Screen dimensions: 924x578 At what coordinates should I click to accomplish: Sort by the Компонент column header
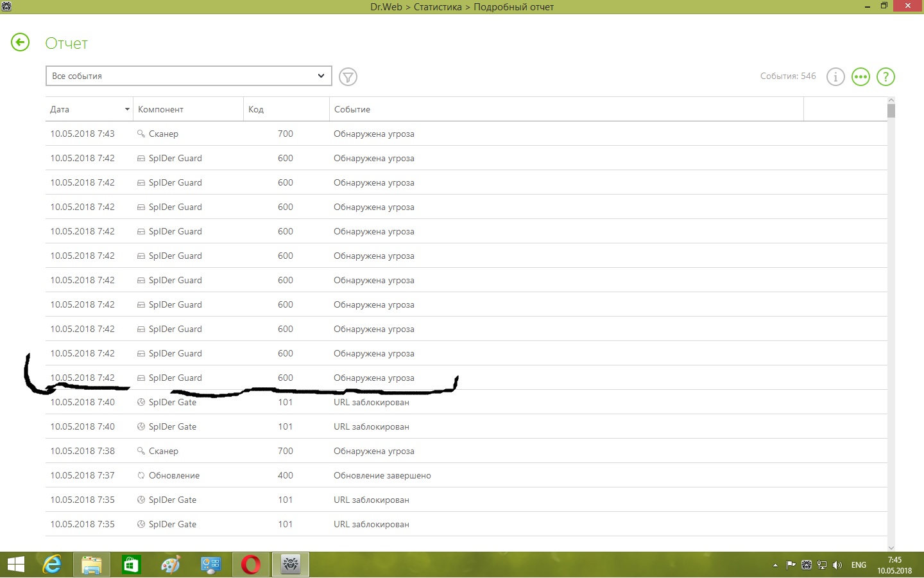(188, 109)
